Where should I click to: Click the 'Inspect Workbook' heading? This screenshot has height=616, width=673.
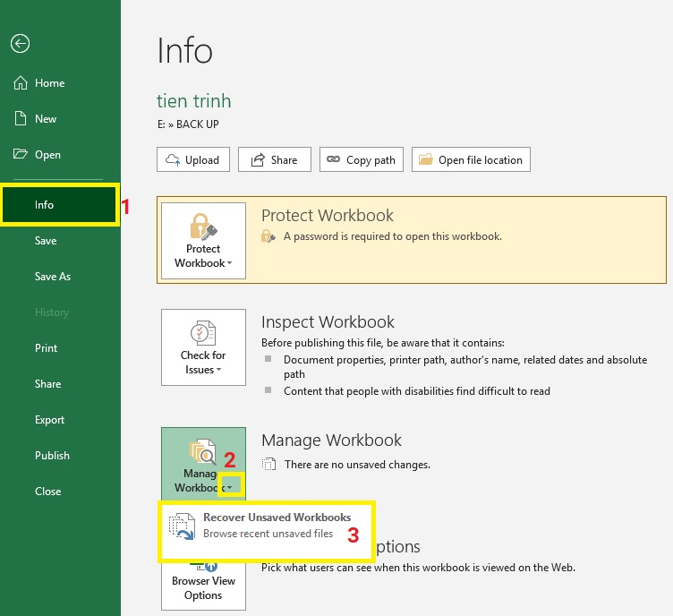pyautogui.click(x=328, y=322)
